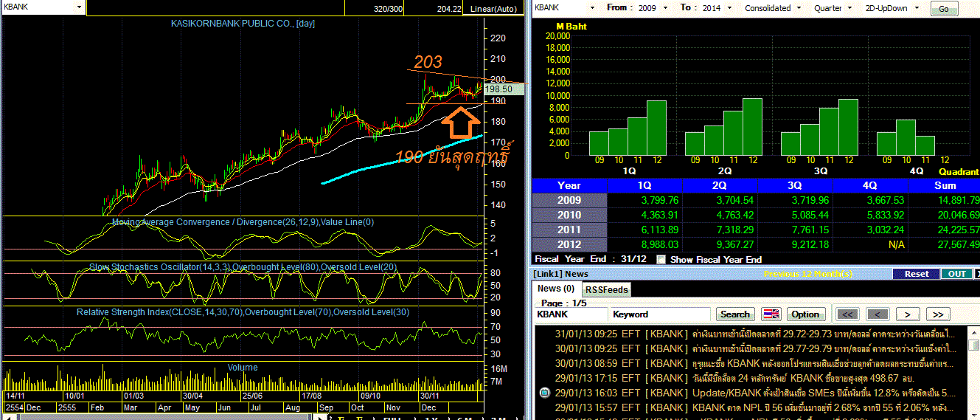The height and width of the screenshot is (420, 980).
Task: Click the Reset button in news header
Action: coord(916,274)
